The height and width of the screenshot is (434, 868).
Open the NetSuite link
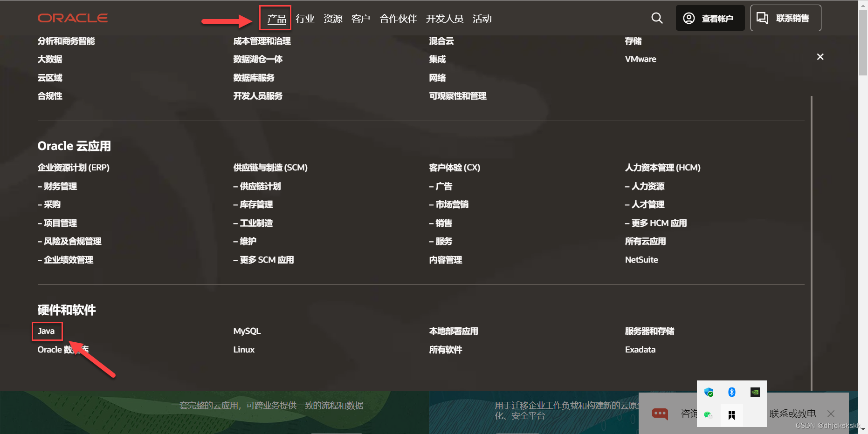click(x=641, y=260)
